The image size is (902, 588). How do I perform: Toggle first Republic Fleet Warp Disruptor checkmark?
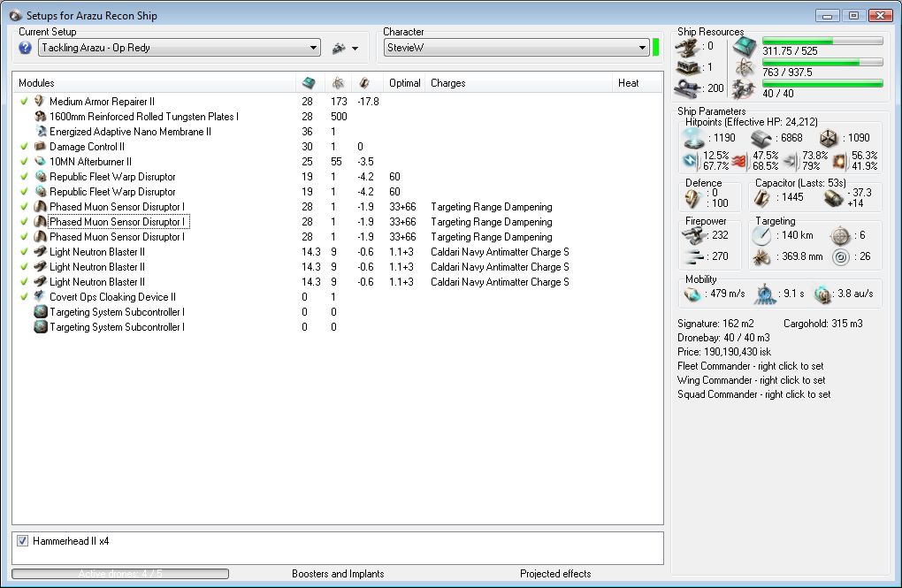click(24, 176)
